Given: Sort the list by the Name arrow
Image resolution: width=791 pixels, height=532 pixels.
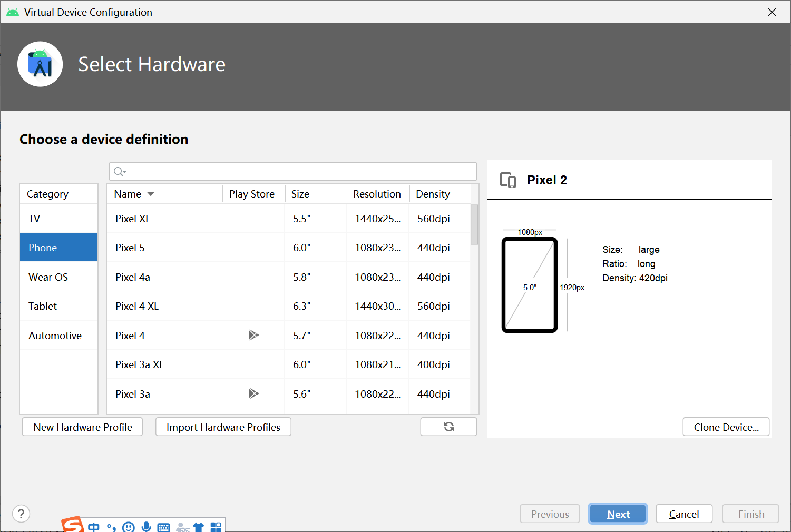Looking at the screenshot, I should (151, 194).
